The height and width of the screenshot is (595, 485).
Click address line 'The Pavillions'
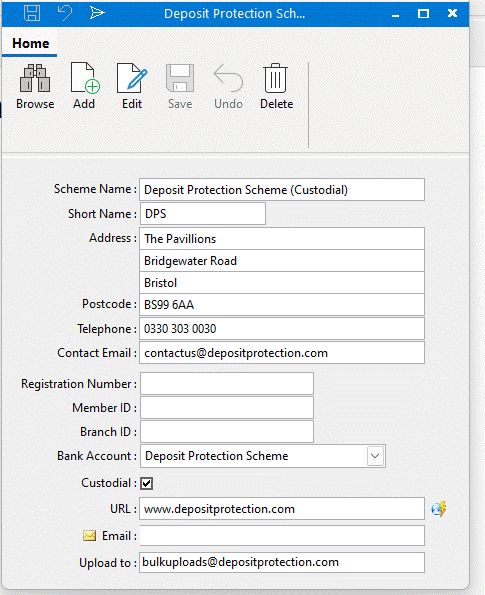[282, 239]
